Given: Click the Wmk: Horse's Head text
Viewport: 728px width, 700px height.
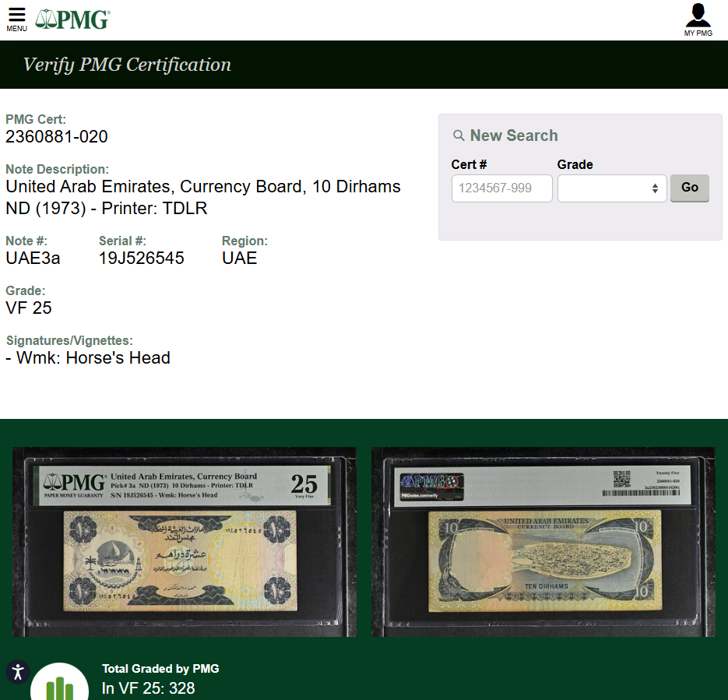Looking at the screenshot, I should coord(88,358).
